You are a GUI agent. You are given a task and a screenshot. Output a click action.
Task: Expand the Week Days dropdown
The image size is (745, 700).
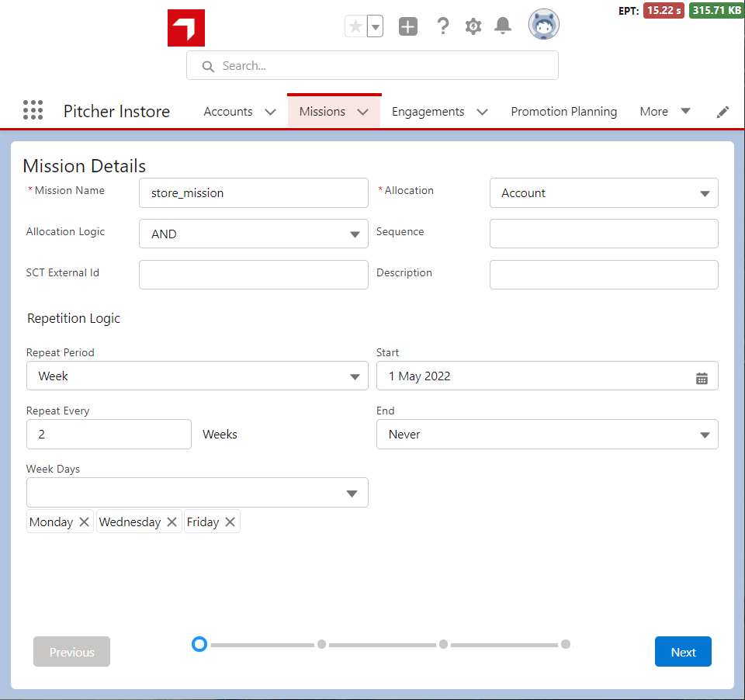click(x=197, y=493)
